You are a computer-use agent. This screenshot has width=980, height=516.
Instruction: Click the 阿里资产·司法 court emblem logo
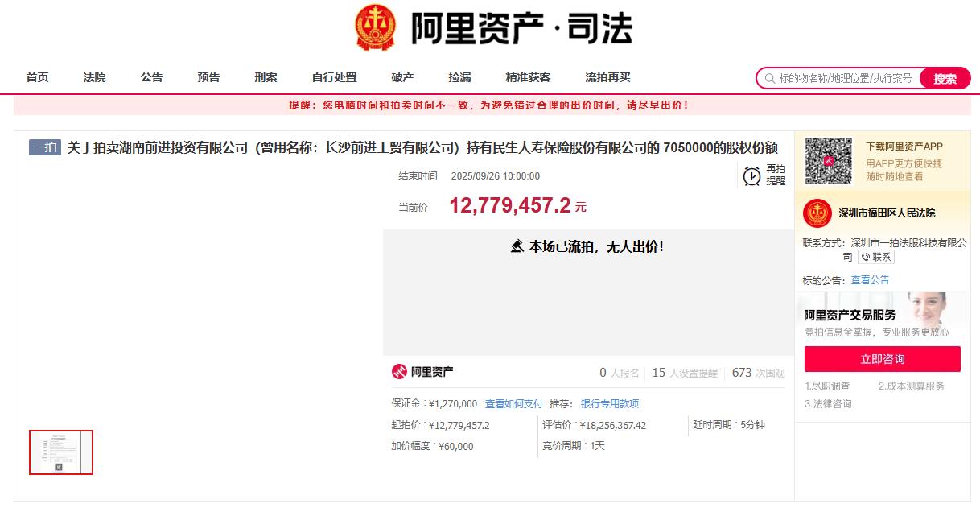click(376, 27)
